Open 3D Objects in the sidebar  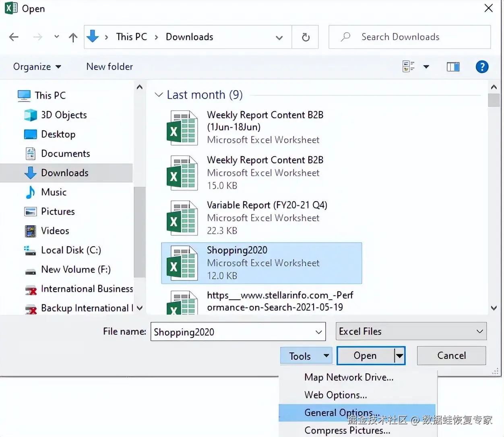[x=56, y=115]
